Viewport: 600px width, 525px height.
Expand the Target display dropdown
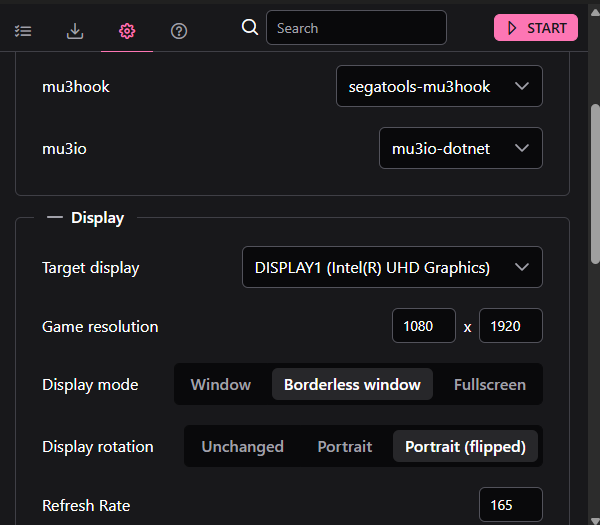point(392,267)
